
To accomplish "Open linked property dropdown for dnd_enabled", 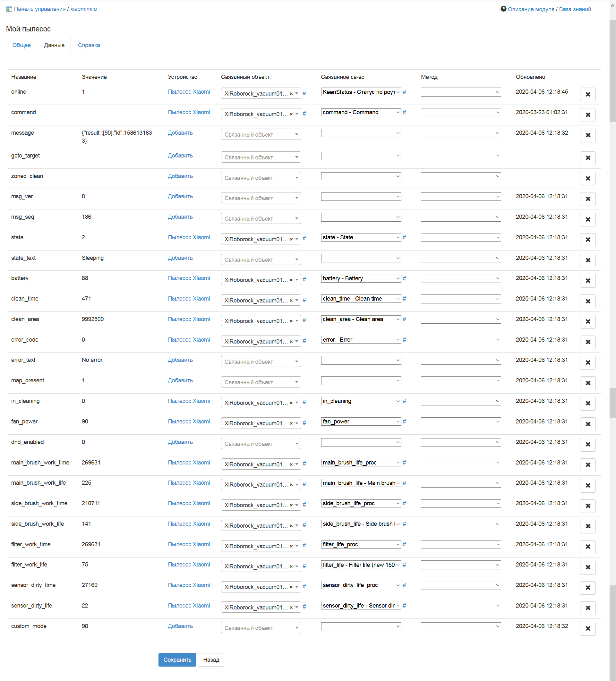I will coord(361,442).
